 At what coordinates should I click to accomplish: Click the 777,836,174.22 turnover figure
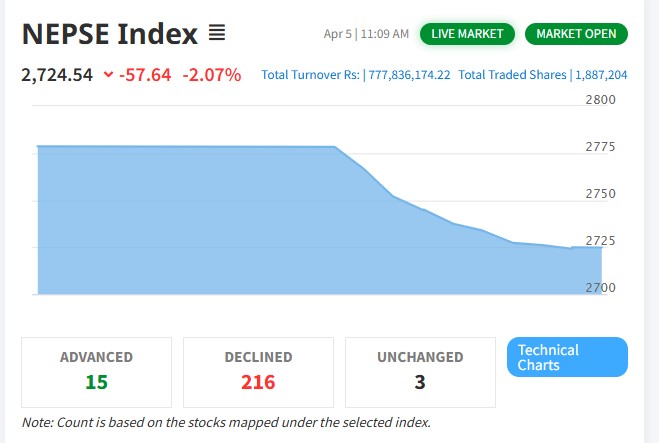pyautogui.click(x=408, y=75)
